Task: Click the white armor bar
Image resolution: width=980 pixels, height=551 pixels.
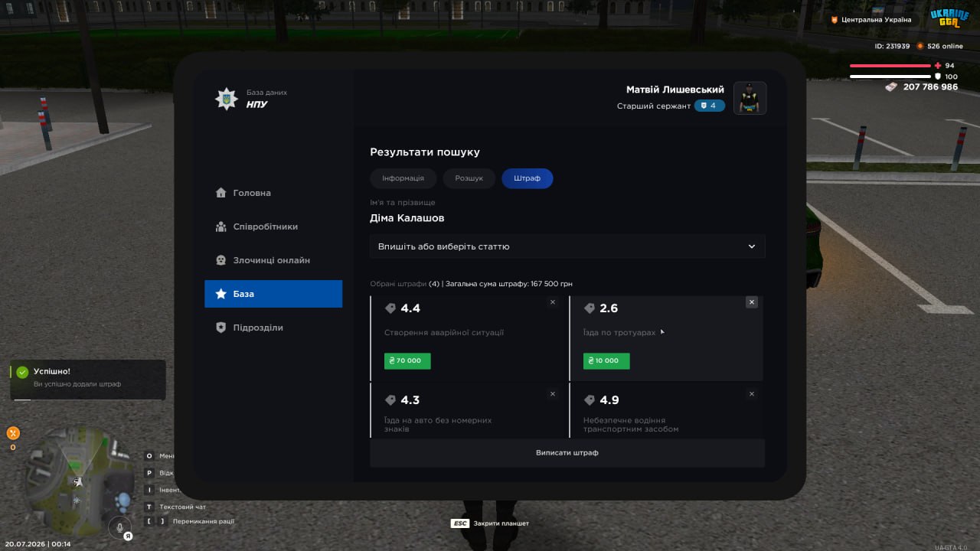Action: click(890, 77)
